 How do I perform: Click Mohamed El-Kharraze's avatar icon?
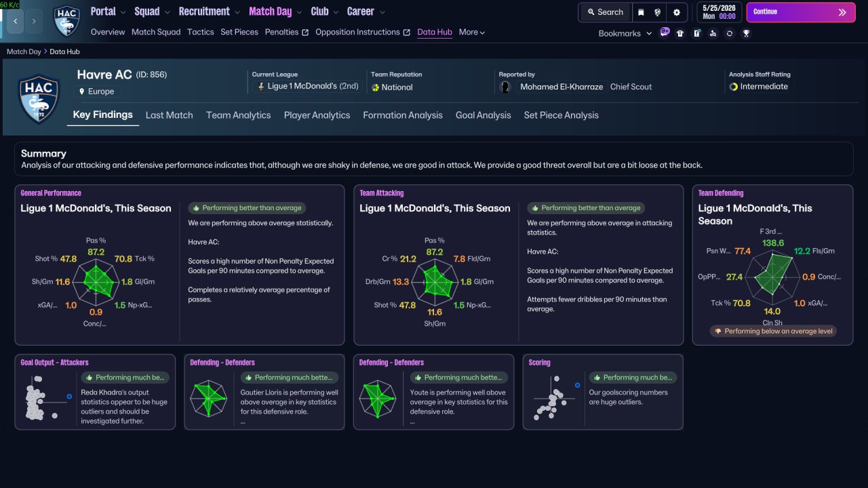505,87
